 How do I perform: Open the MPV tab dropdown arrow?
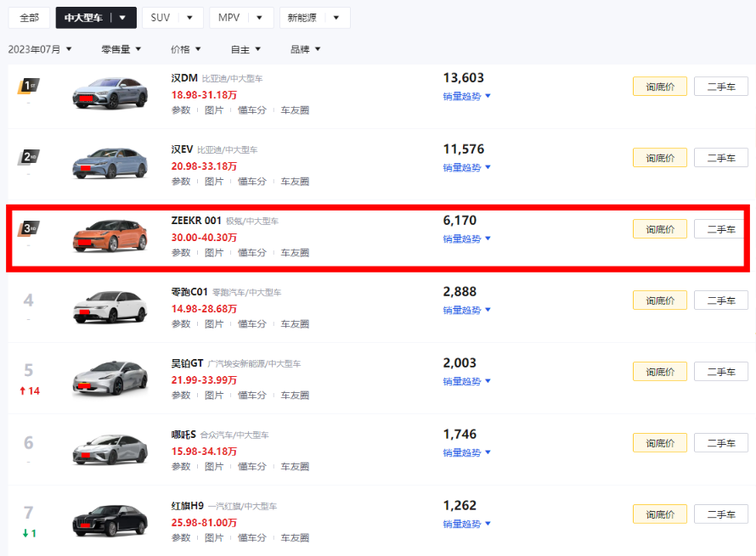[259, 18]
